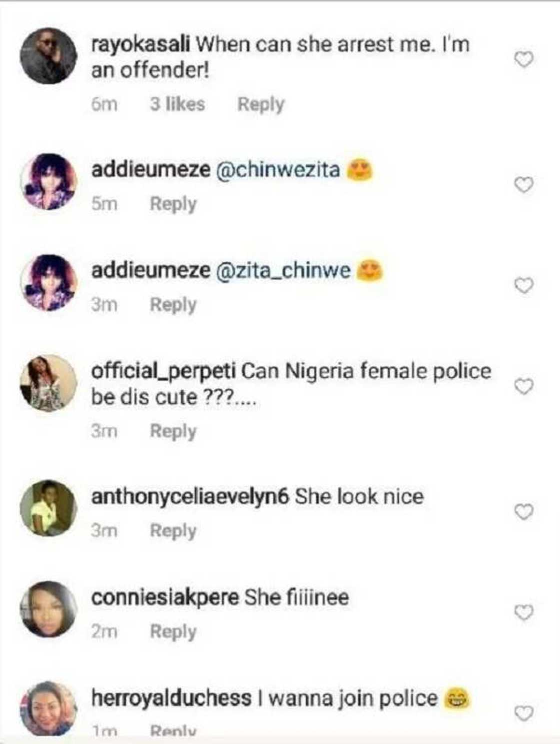Open conniesiakpere's profile photo
The height and width of the screenshot is (744, 560).
pyautogui.click(x=48, y=609)
